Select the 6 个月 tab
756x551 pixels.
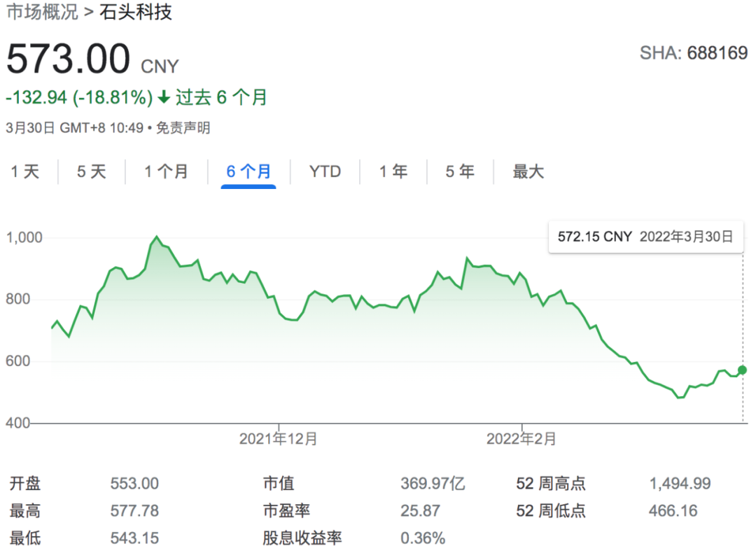(248, 171)
